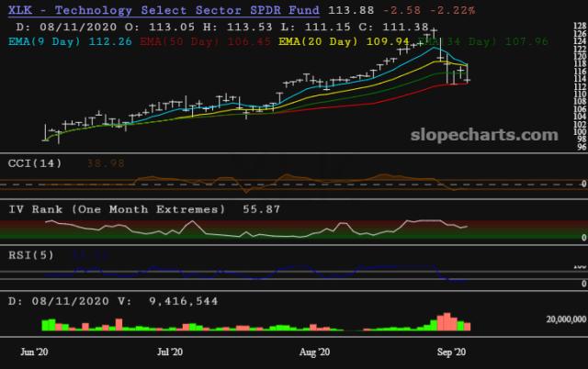Select the date readout D: 08/11/2020 on price panel
Viewport: 588px width, 369px height.
[x=66, y=27]
